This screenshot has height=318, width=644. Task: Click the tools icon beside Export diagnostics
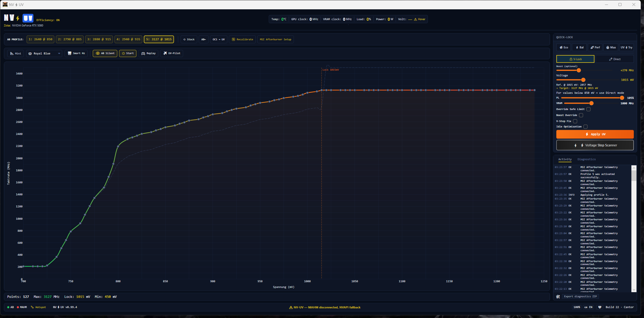click(558, 297)
